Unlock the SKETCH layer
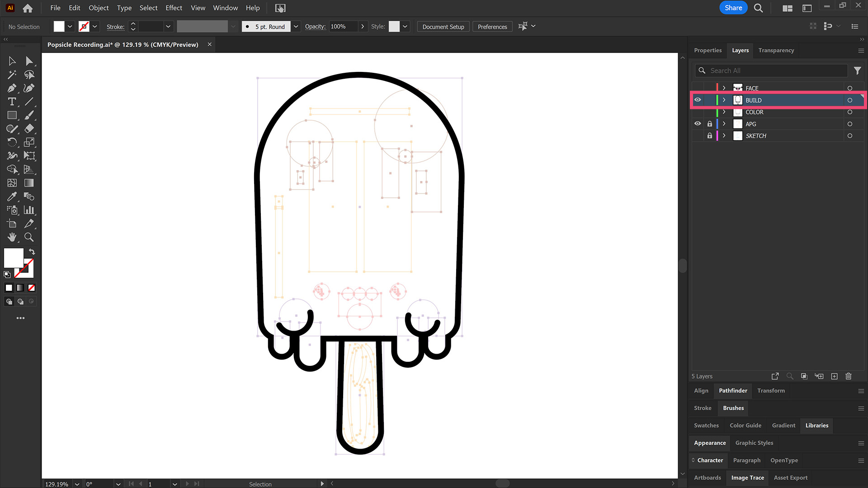This screenshot has height=488, width=868. (x=709, y=136)
